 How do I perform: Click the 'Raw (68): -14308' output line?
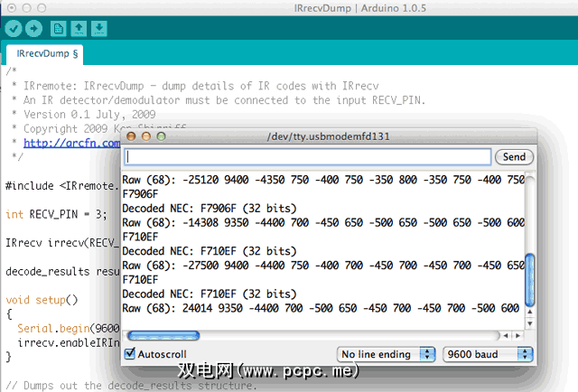(323, 223)
